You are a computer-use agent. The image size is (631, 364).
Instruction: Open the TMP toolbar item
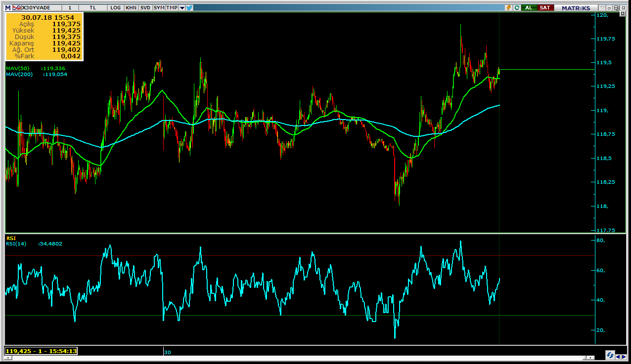tap(172, 8)
